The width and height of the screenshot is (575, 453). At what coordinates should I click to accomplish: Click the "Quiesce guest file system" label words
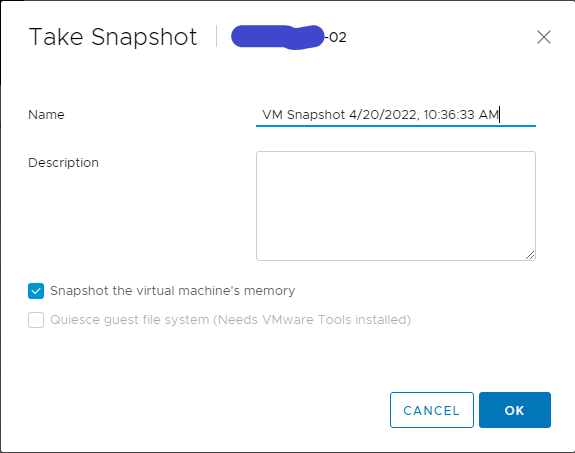[129, 320]
